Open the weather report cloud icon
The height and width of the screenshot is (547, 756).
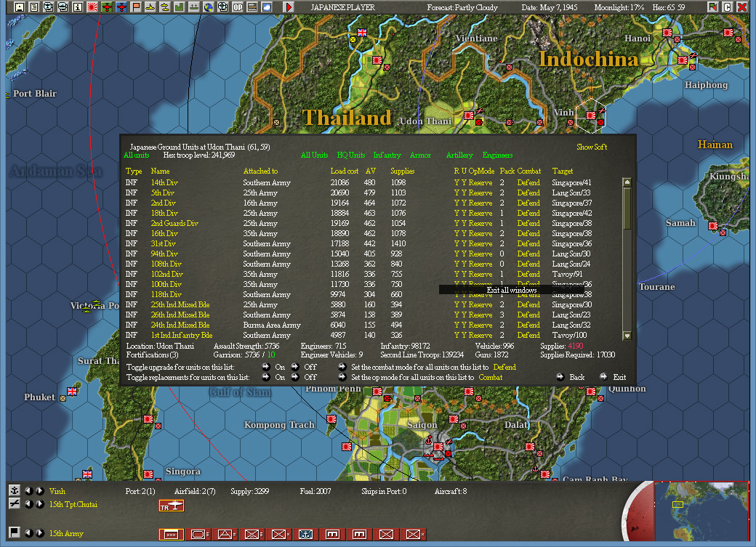(266, 7)
